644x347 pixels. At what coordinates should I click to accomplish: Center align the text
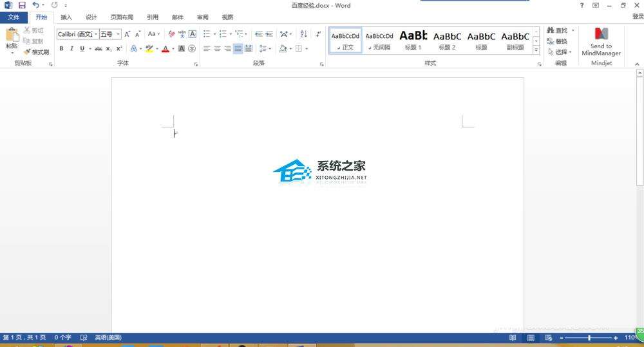[x=217, y=48]
